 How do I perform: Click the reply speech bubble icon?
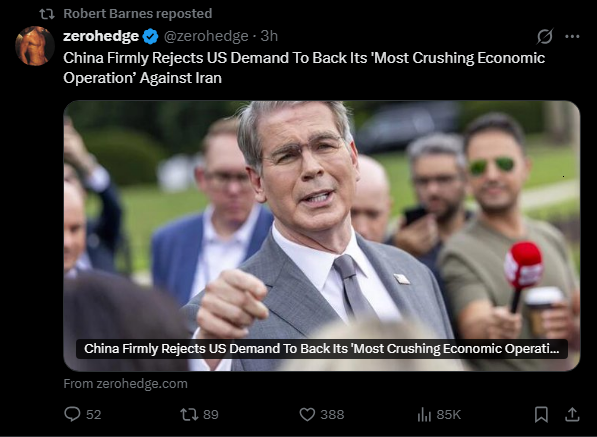point(72,414)
